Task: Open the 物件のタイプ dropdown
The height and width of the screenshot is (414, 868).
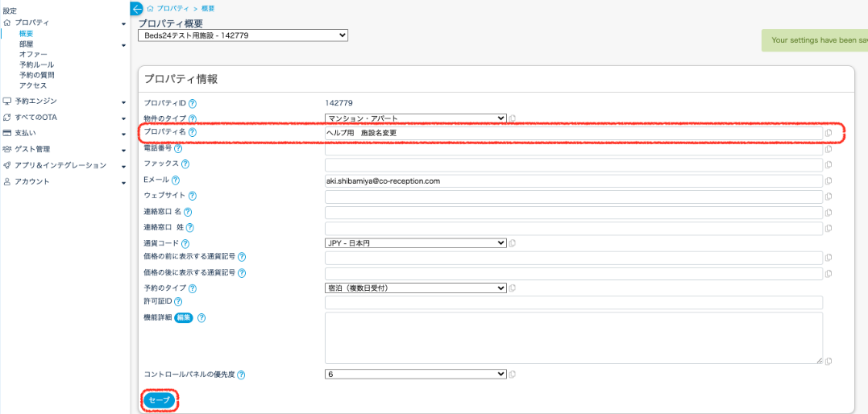Action: pyautogui.click(x=415, y=118)
